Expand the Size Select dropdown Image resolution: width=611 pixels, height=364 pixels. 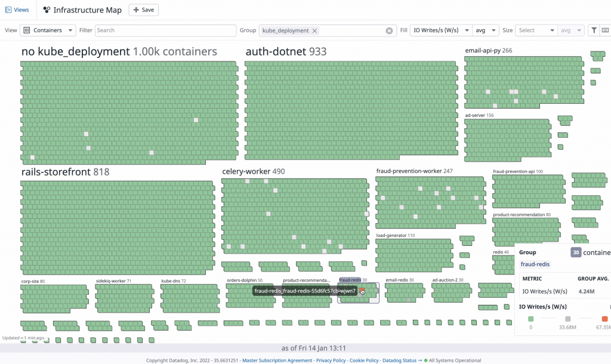tap(535, 30)
